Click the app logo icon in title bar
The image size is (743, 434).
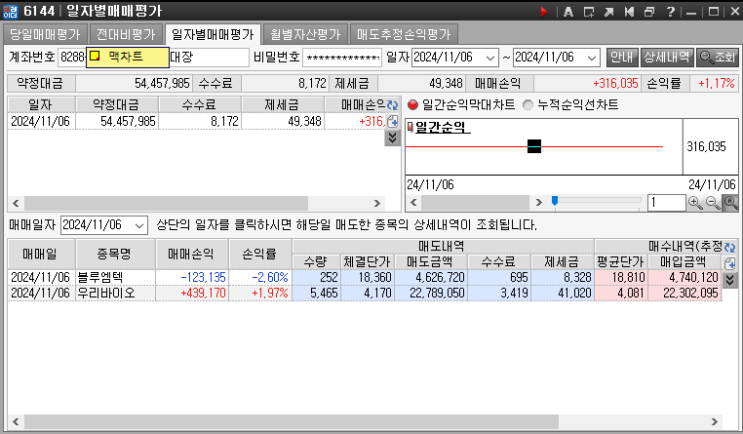tap(10, 11)
